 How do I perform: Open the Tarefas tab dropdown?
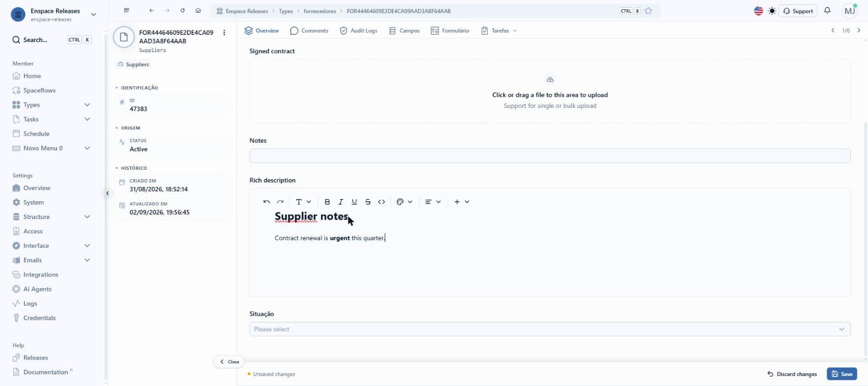pyautogui.click(x=499, y=30)
